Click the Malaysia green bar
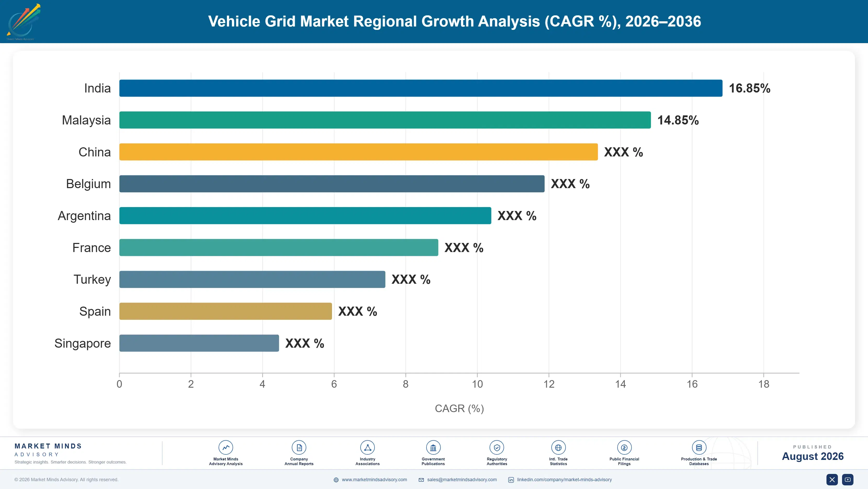Screen dimensions: 868x489 [x=385, y=120]
